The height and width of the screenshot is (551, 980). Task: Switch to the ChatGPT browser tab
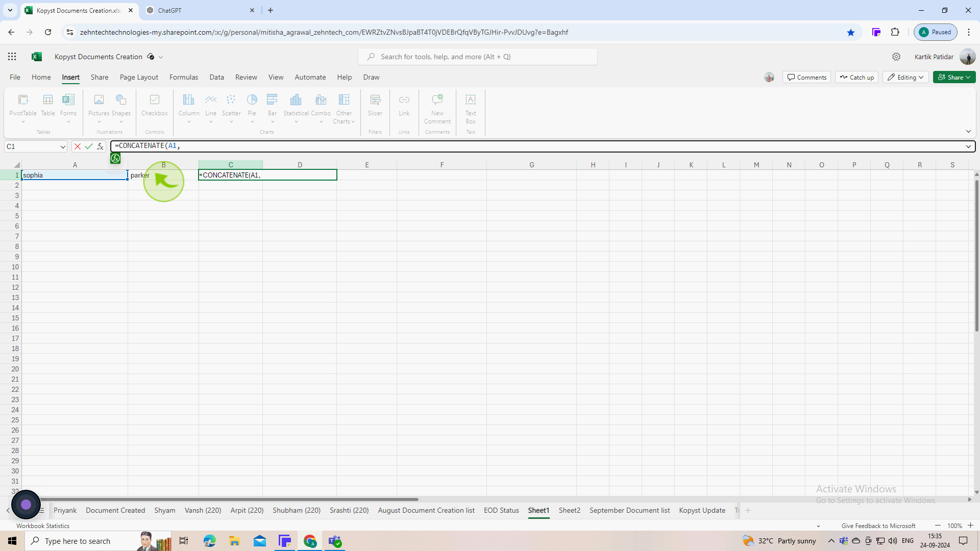click(199, 10)
